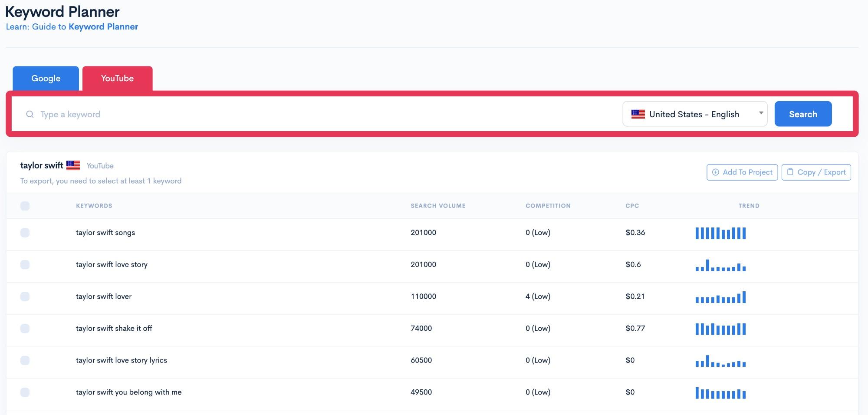Screen dimensions: 868x415
Task: Click the US flag in the country selector
Action: (638, 114)
